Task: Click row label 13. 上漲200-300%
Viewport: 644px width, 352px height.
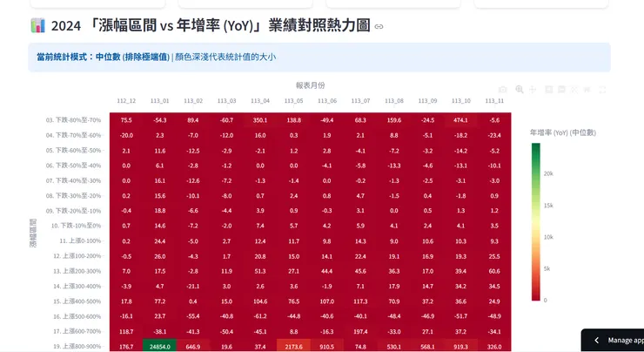Action: [77, 271]
